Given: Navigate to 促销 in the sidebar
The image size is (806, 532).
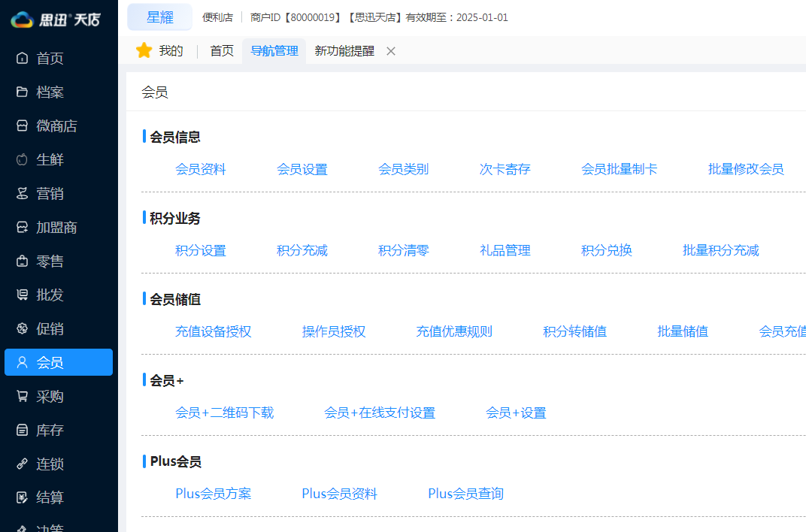Looking at the screenshot, I should tap(50, 328).
